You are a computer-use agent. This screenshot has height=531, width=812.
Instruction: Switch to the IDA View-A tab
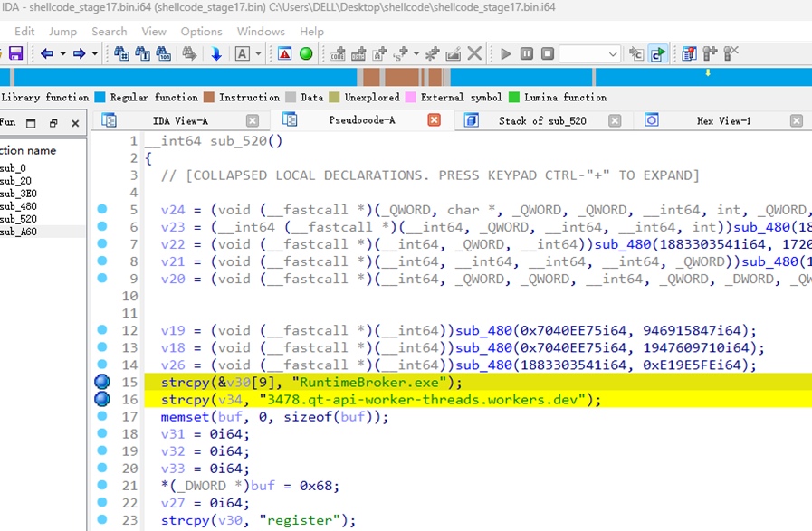tap(180, 120)
